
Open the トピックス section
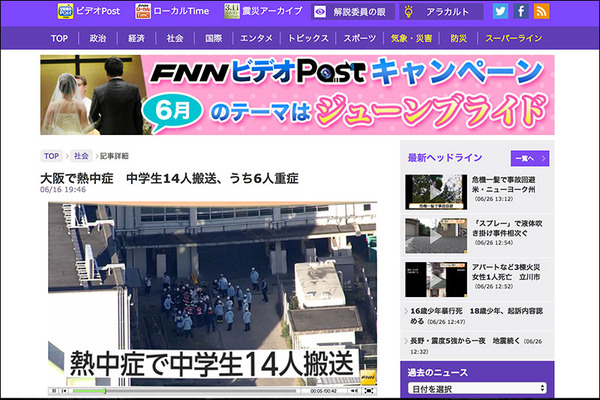click(x=308, y=38)
